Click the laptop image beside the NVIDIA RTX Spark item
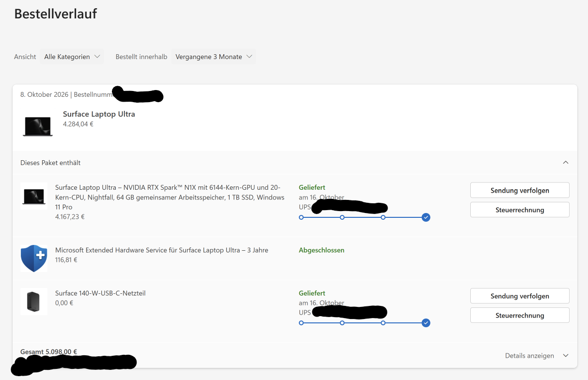This screenshot has height=380, width=588. click(x=34, y=196)
